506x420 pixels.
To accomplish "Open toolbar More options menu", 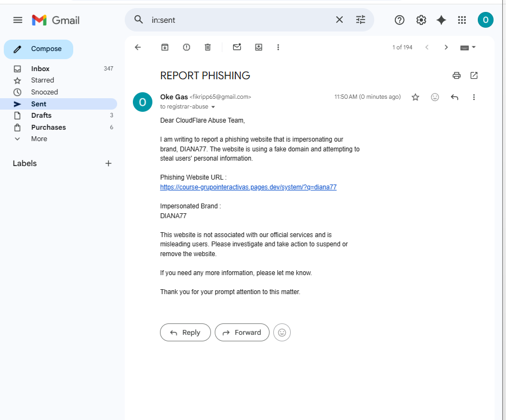I will [278, 47].
